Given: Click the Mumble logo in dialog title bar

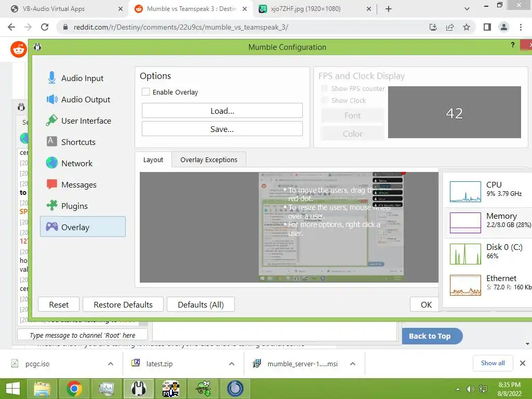Looking at the screenshot, I should pos(37,47).
